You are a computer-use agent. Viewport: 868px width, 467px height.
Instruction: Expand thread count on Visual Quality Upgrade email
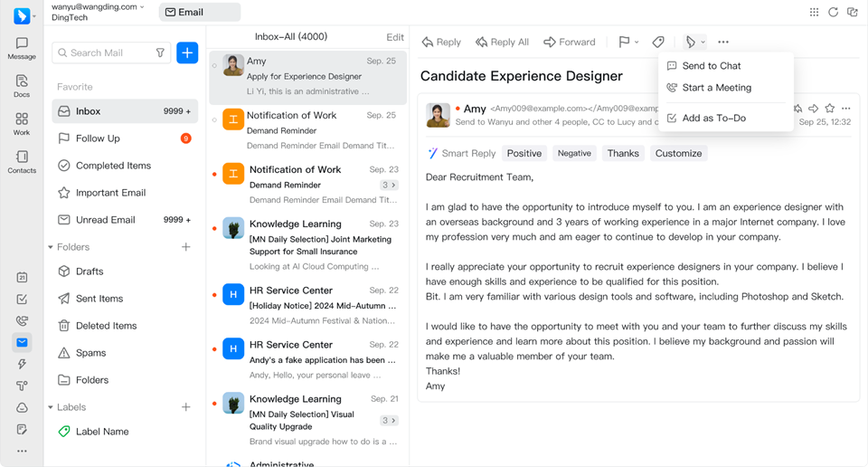389,421
